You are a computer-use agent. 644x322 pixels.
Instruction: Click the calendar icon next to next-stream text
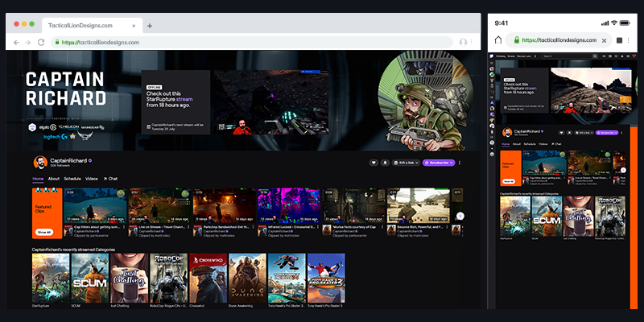click(148, 126)
